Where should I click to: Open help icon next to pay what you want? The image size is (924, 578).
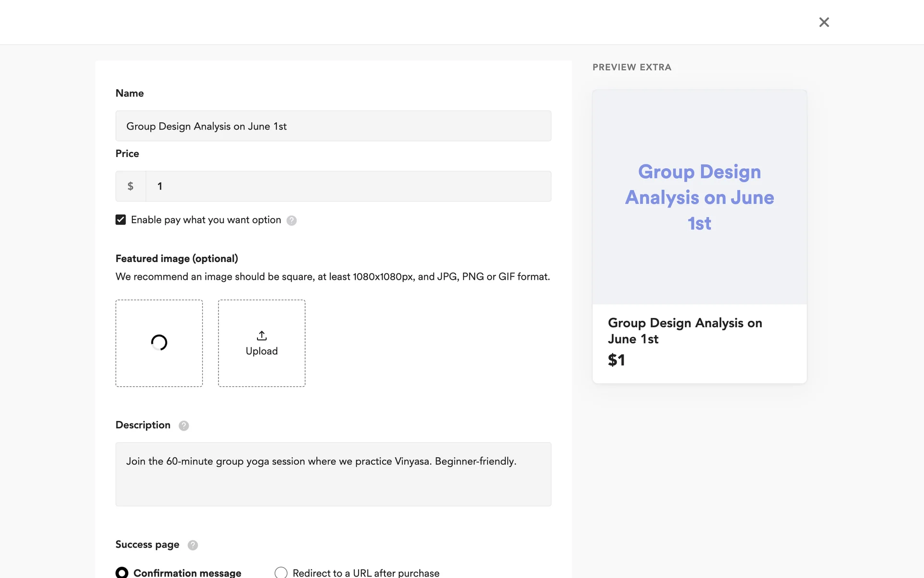pyautogui.click(x=292, y=221)
